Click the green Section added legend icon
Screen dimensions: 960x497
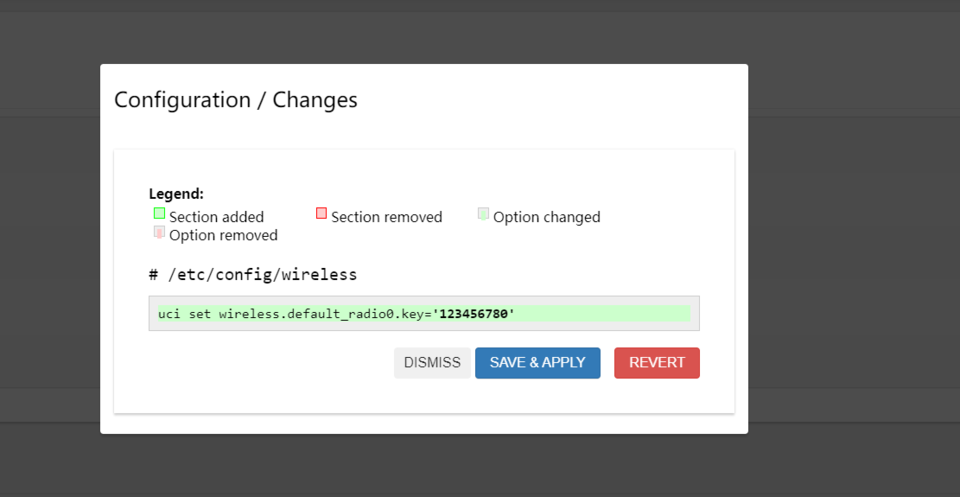(x=159, y=214)
